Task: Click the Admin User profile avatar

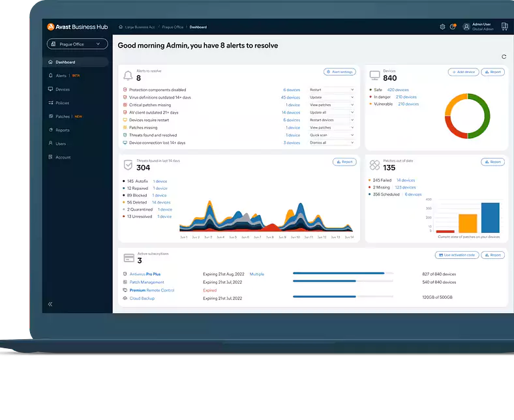Action: [466, 27]
